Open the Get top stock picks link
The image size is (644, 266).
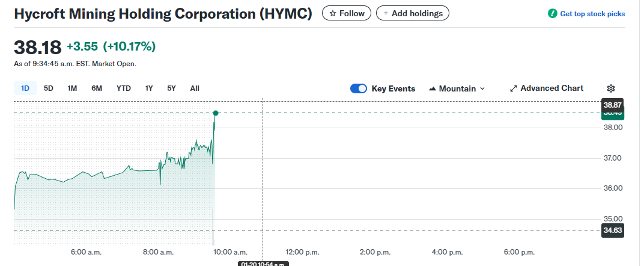[592, 14]
